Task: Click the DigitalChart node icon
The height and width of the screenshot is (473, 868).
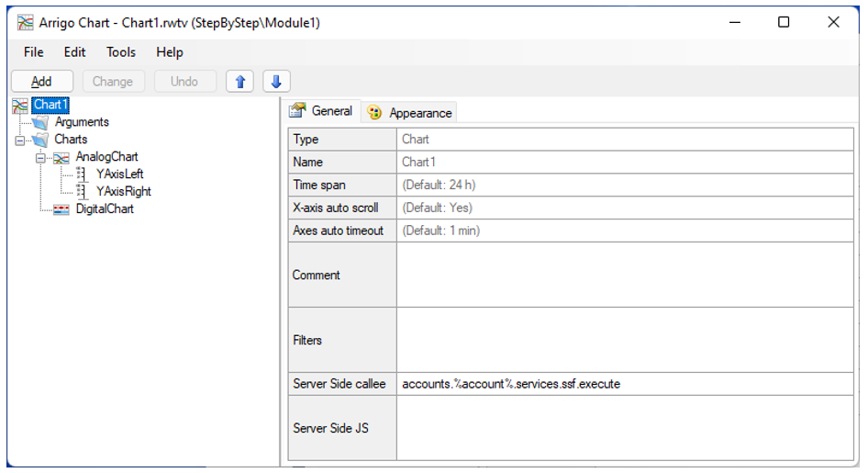Action: click(x=61, y=209)
